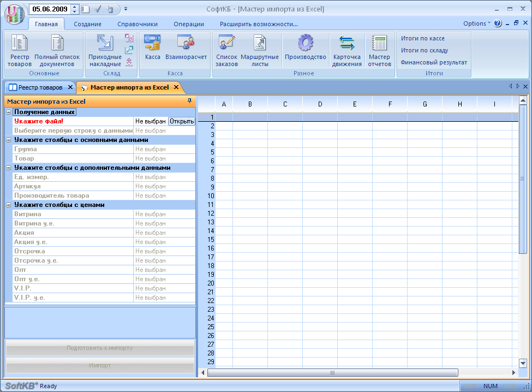Click the СофтКБ application orb button
532x392 pixels.
14,14
